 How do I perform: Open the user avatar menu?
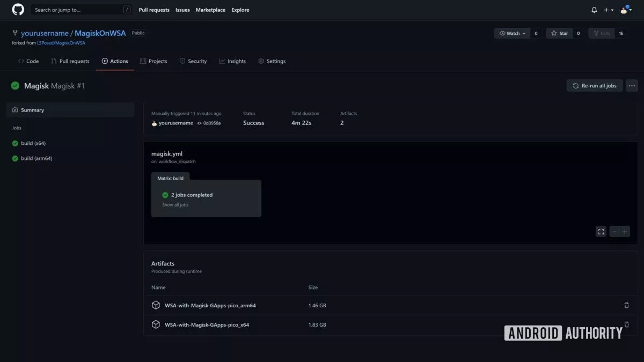626,10
